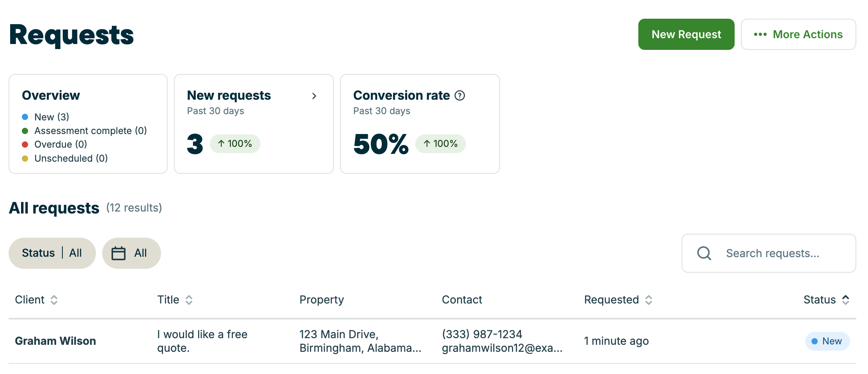Click the search magnifier icon
868x374 pixels.
click(704, 253)
